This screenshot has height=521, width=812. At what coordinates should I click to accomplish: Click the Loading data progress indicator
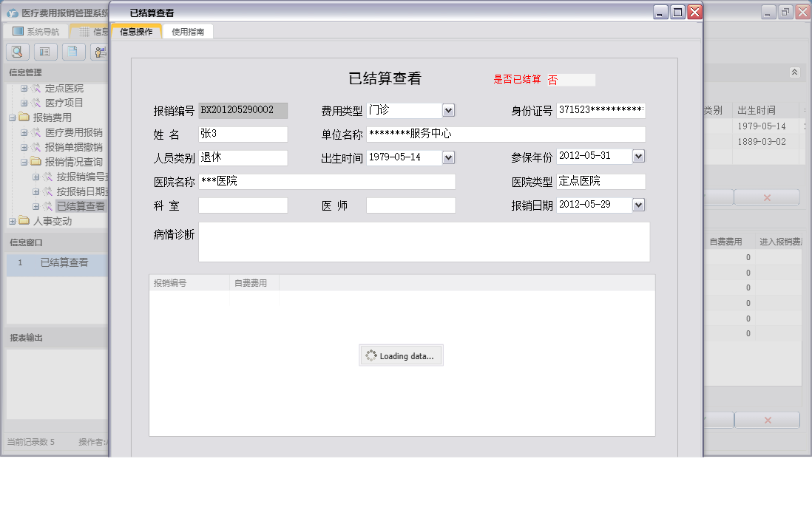(401, 355)
